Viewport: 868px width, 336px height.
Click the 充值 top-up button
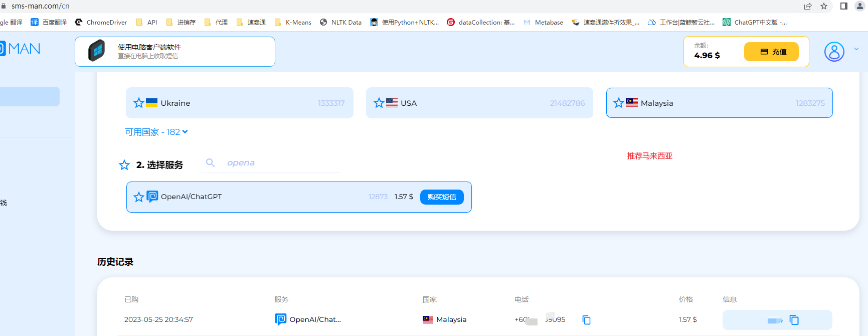[x=771, y=52]
